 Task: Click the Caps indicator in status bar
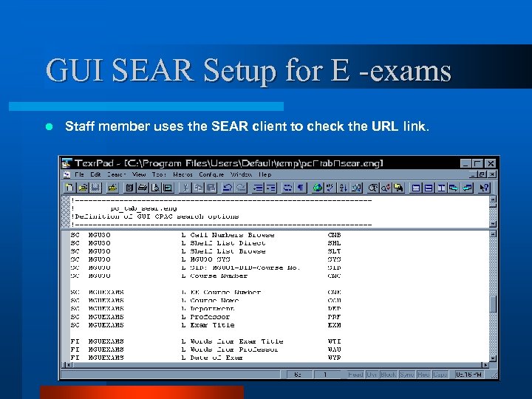[x=440, y=375]
